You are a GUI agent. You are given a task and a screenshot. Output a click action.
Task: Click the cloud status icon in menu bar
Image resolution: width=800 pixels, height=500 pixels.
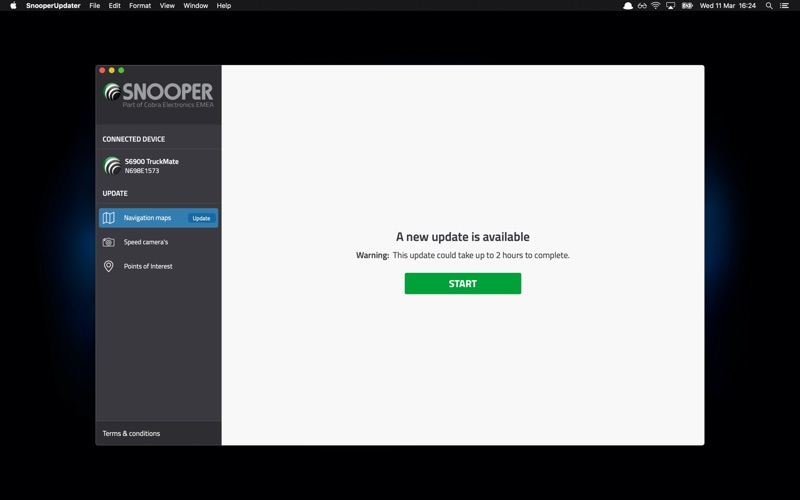point(628,6)
